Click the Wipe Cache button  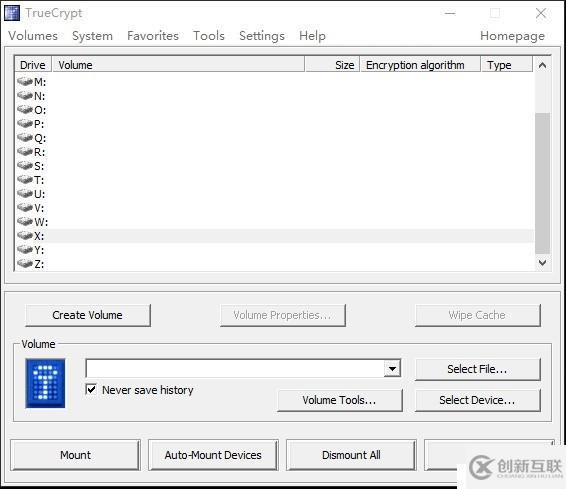coord(477,315)
